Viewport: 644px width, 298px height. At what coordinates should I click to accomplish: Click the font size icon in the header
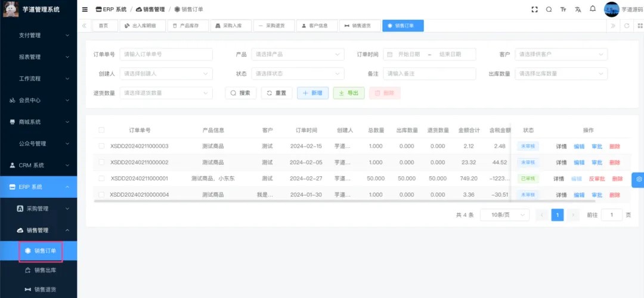pyautogui.click(x=563, y=10)
